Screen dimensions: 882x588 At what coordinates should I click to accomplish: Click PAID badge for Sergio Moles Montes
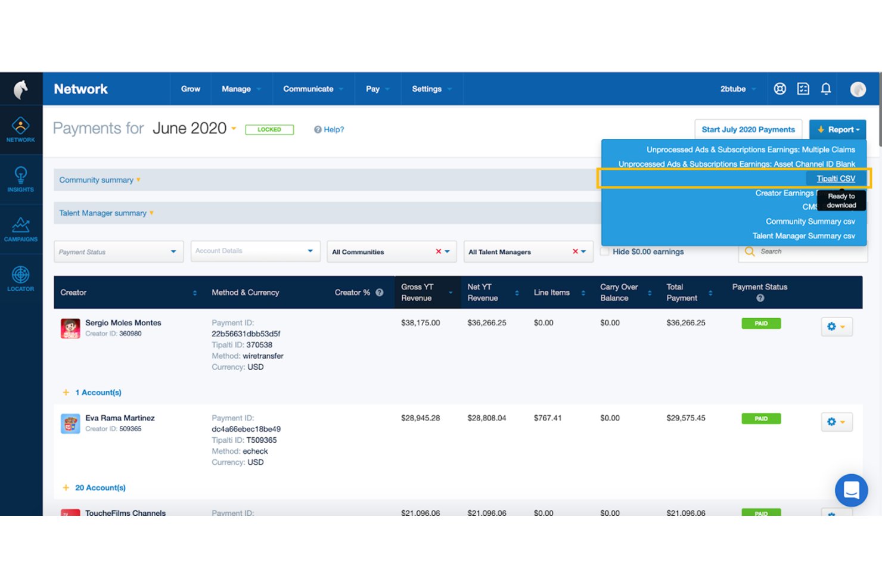tap(761, 323)
